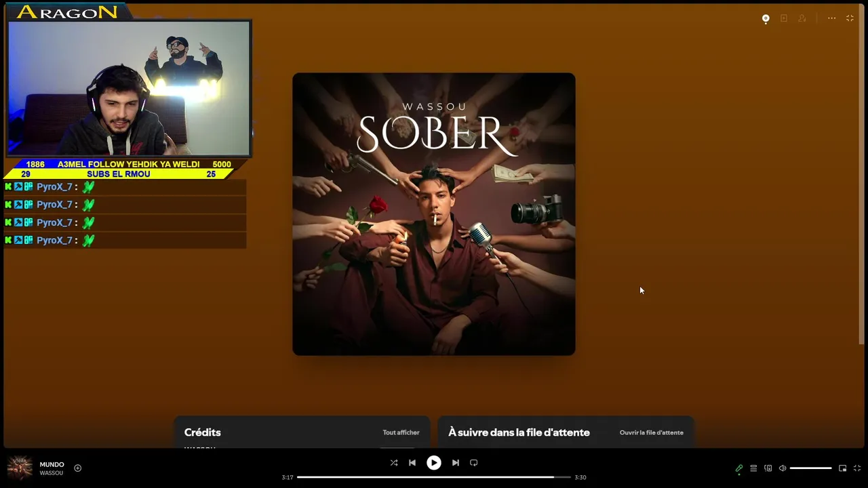Toggle repeat mode
Screen dimensions: 868x488
(x=474, y=463)
